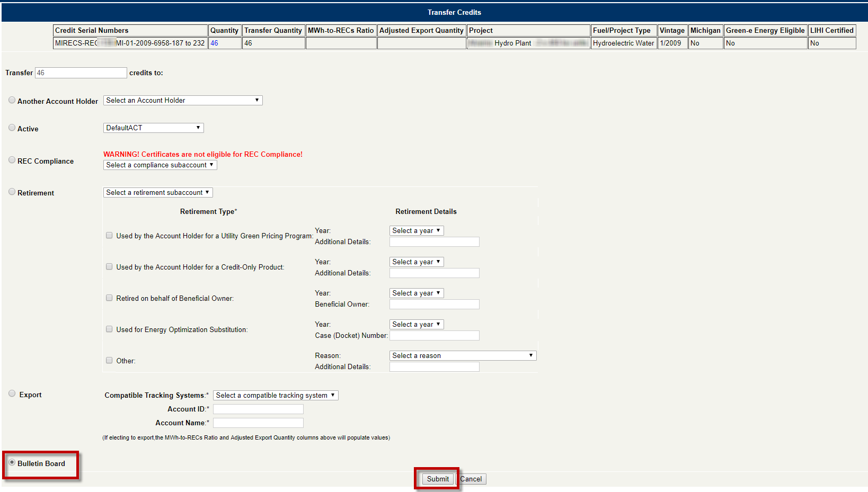
Task: Tick the Other retirement type checkbox
Action: click(109, 361)
